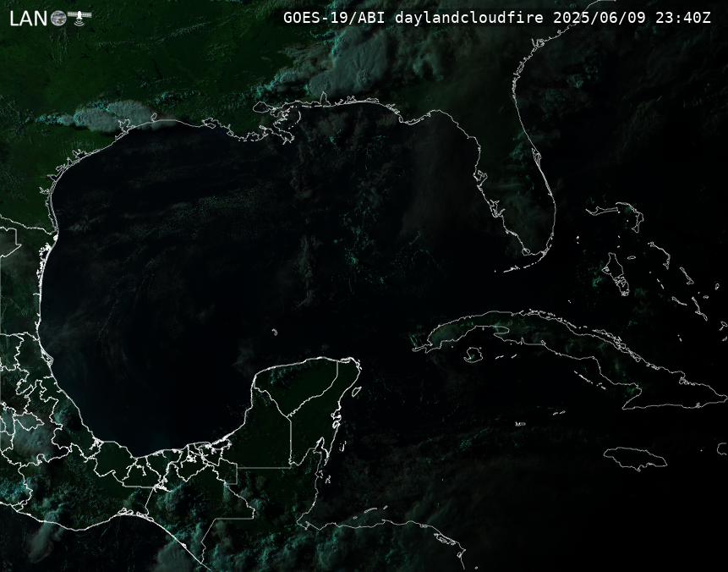Click the daylandcloudfire product name
728x572 pixels.
click(x=469, y=18)
